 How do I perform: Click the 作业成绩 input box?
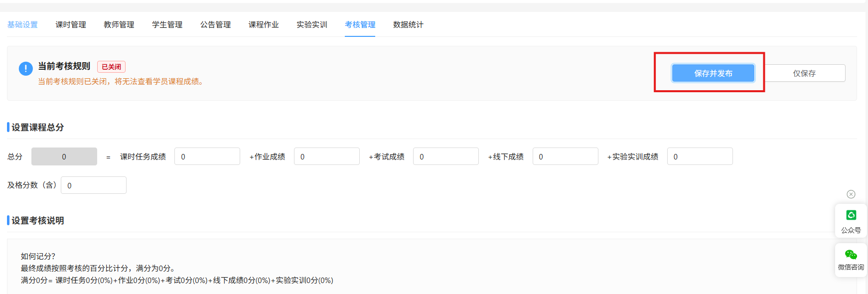pos(327,156)
